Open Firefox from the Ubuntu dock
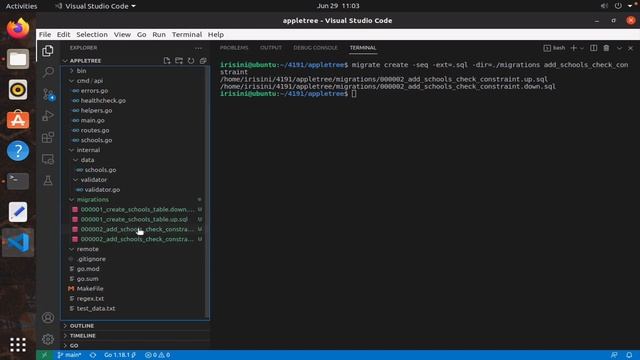 (18, 29)
